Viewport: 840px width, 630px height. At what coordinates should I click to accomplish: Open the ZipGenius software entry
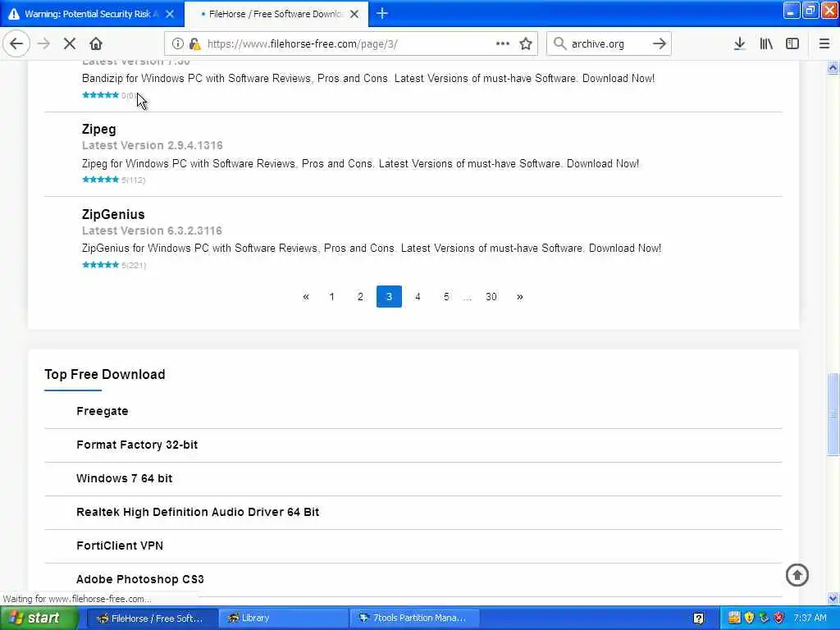pos(113,214)
